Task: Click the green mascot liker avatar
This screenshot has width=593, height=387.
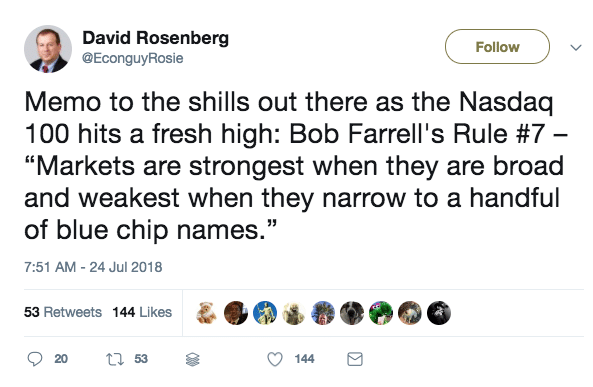Action: 381,313
